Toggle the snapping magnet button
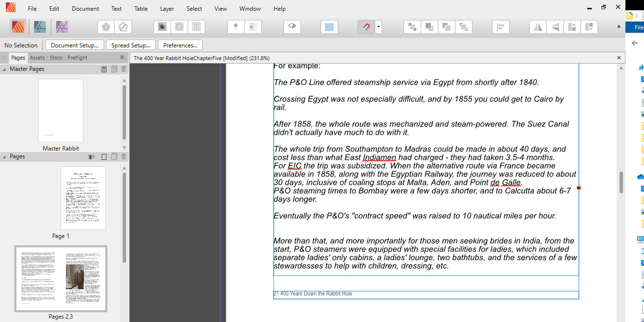Screen dimensions: 644x322 366,27
